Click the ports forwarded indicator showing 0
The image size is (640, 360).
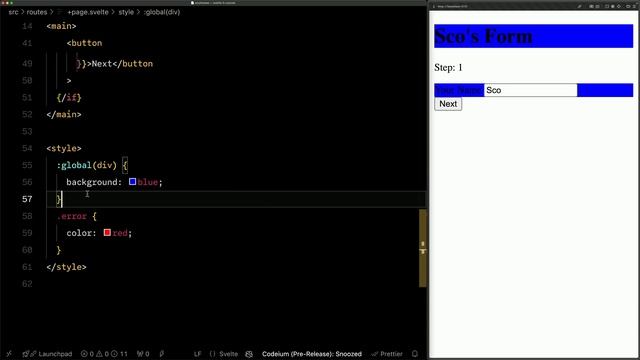click(143, 354)
